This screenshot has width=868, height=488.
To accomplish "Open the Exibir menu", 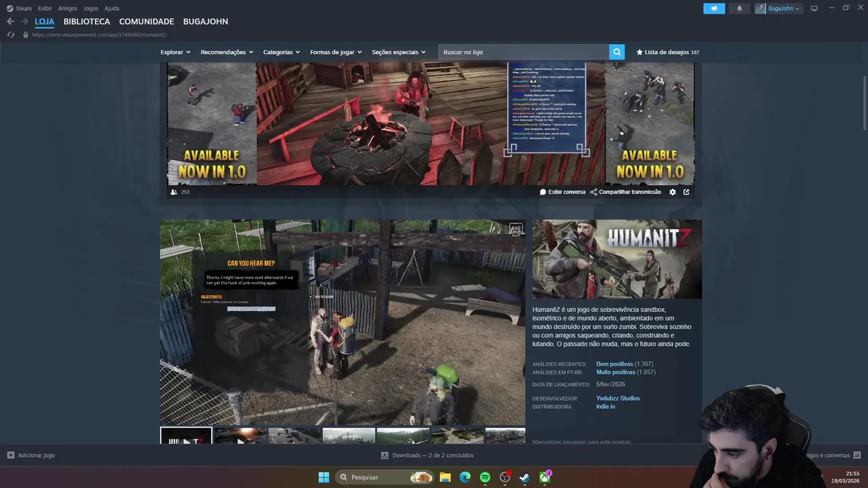I will pyautogui.click(x=45, y=8).
